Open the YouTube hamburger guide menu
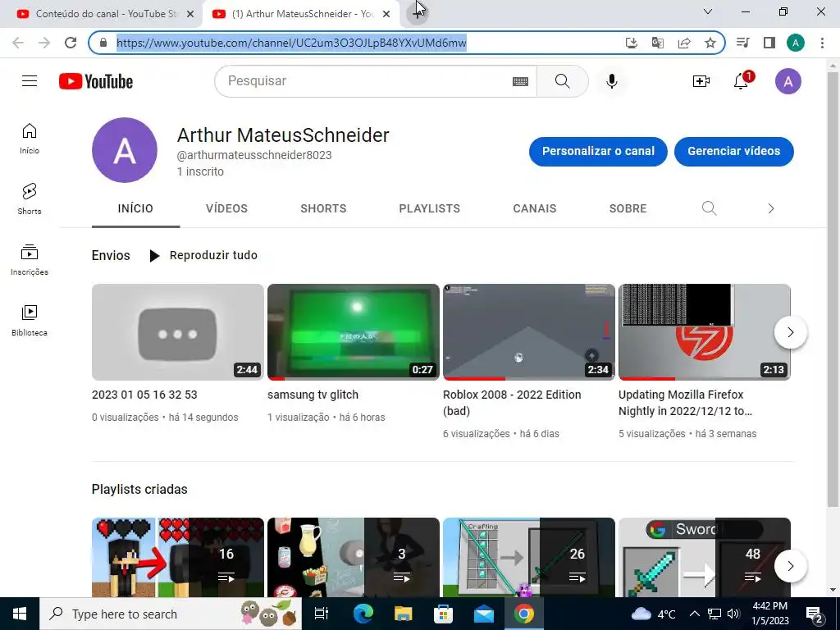 30,81
